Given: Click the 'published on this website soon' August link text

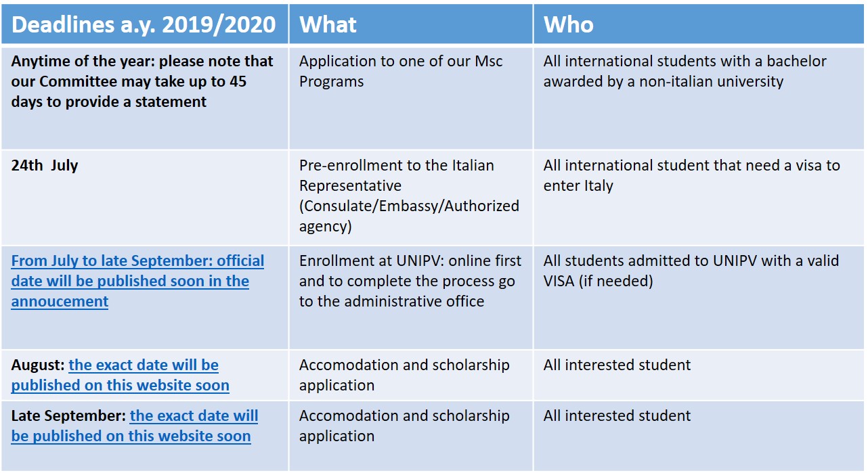Looking at the screenshot, I should (x=120, y=386).
